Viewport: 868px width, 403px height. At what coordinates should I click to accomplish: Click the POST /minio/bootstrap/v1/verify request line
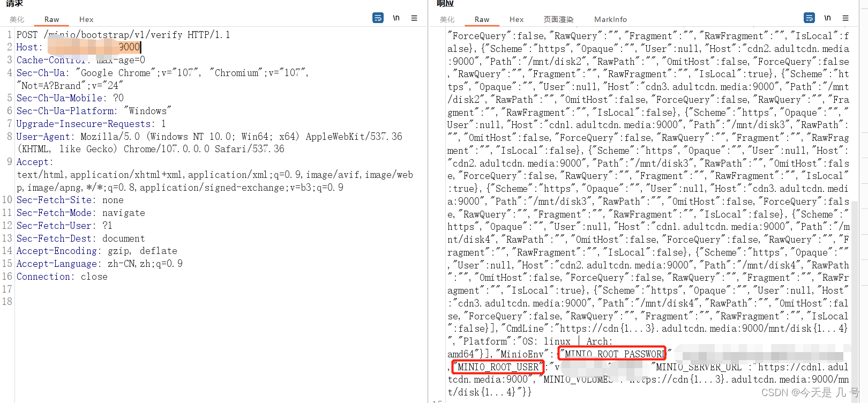tap(123, 35)
